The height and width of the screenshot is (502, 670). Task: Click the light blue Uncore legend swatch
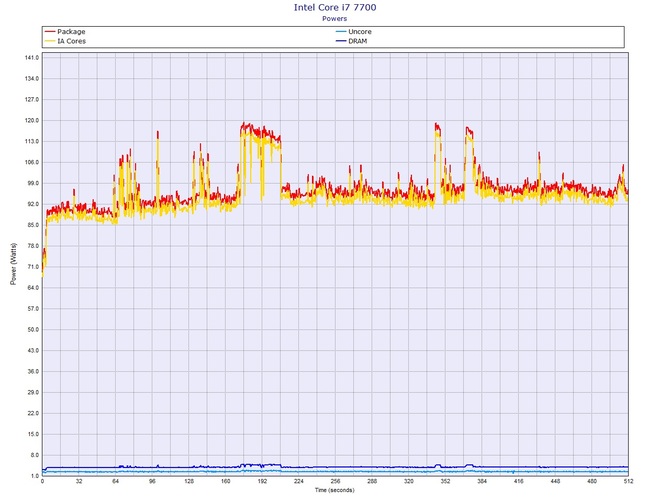click(x=341, y=32)
